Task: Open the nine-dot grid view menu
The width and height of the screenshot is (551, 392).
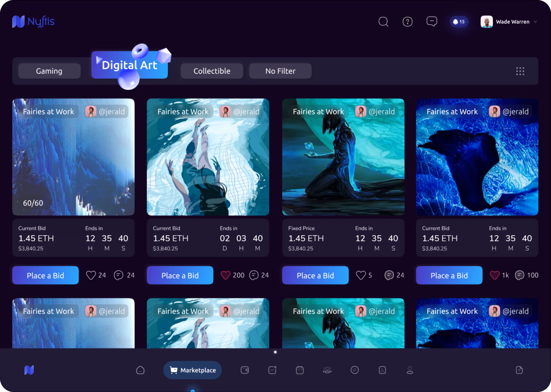Action: click(x=520, y=71)
